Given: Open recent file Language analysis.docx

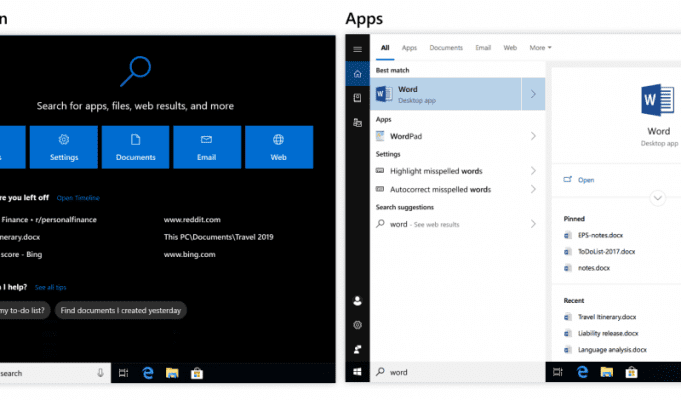Looking at the screenshot, I should [612, 350].
